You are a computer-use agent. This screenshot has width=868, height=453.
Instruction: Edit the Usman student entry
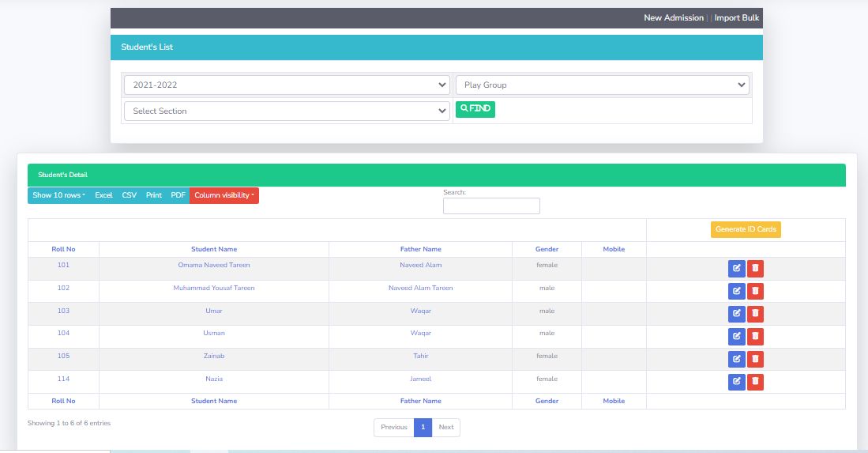[736, 337]
